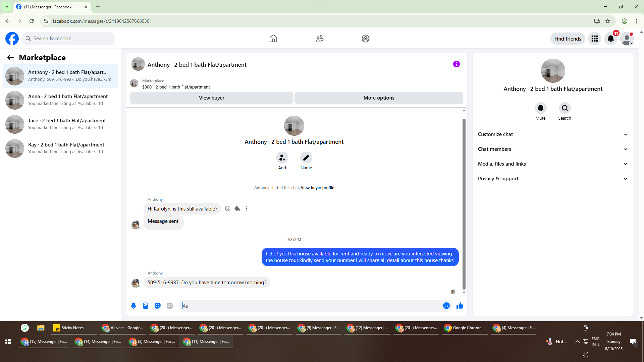
Task: Send a thumbs up like
Action: 460,306
